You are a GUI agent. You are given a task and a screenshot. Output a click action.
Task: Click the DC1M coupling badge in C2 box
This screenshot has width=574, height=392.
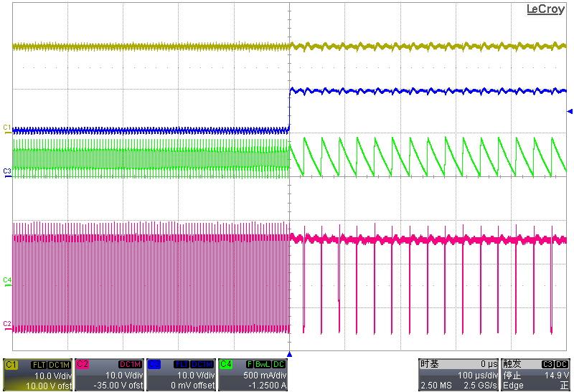[x=131, y=365]
